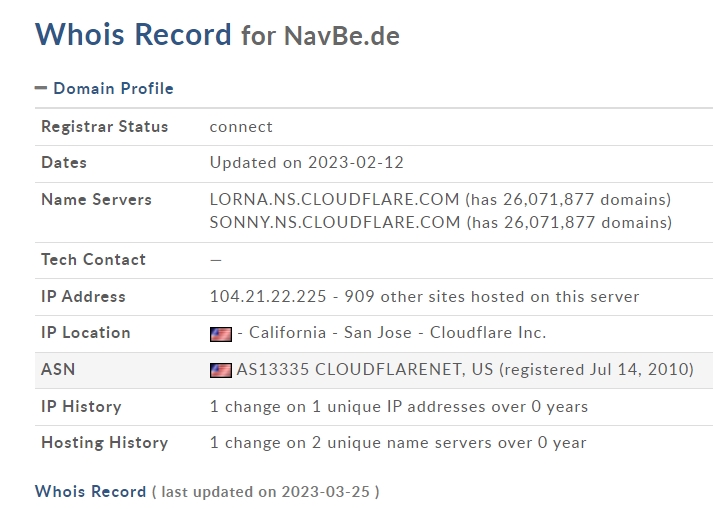Viewport: 713px width, 509px height.
Task: Click the US flag in ASN row
Action: pos(221,370)
